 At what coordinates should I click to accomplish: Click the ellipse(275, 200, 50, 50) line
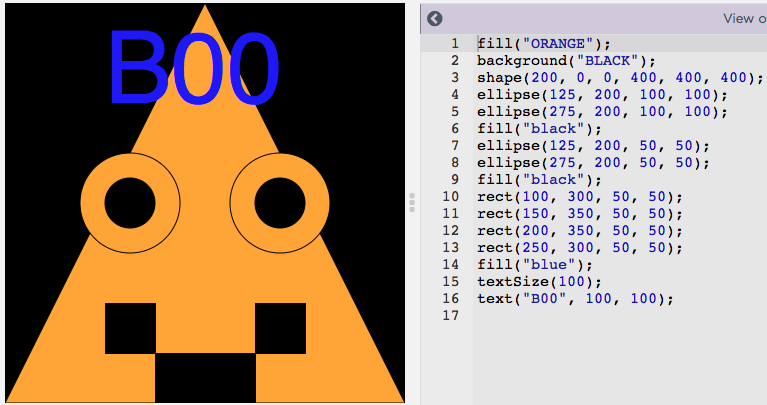click(593, 162)
